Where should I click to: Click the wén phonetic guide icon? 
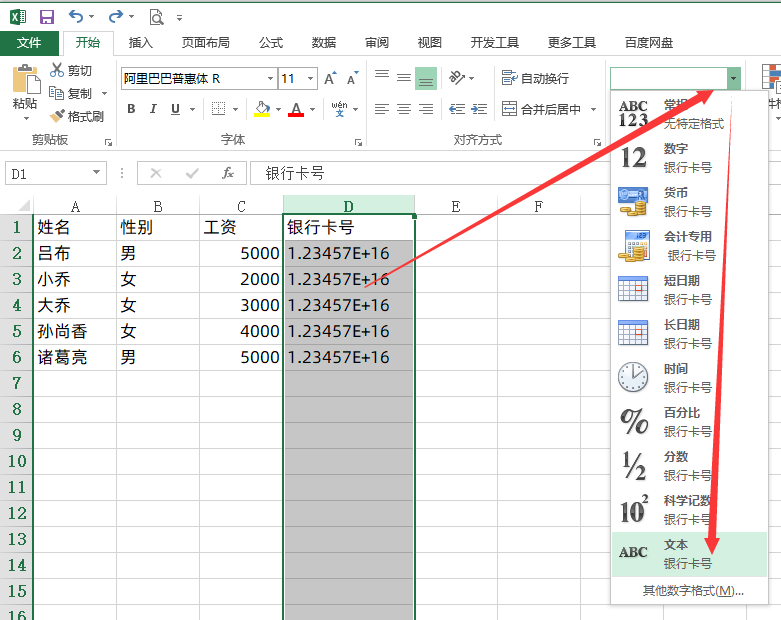(340, 109)
